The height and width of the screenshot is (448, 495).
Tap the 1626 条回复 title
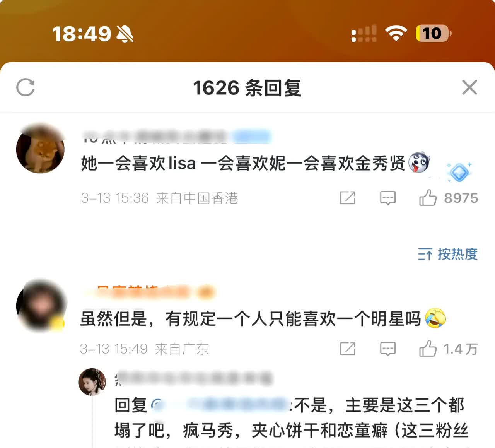point(247,88)
